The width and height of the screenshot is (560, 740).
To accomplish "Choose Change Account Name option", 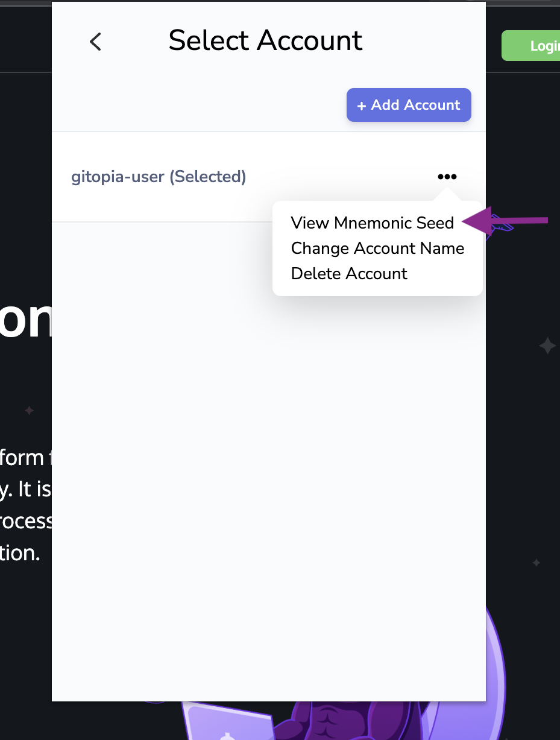I will [x=377, y=248].
